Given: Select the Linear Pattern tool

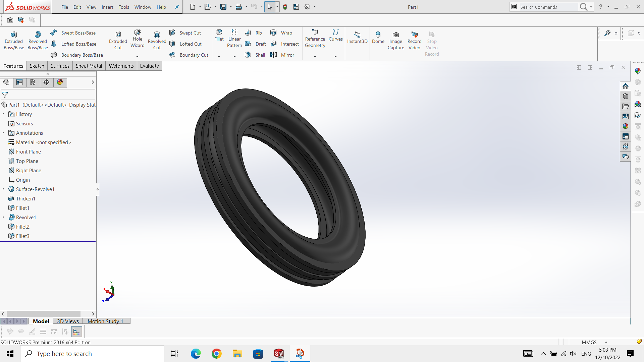Looking at the screenshot, I should click(234, 39).
